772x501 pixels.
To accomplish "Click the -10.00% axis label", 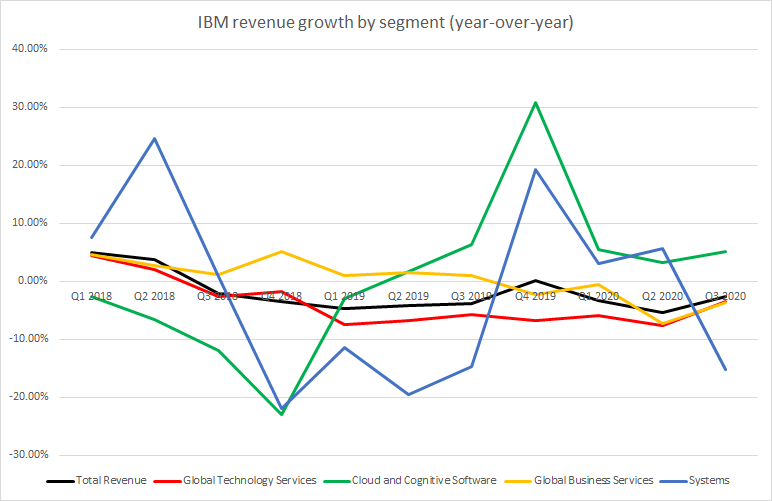I will tap(28, 339).
